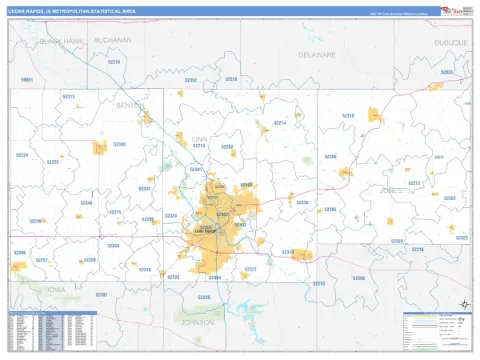Click ZIP code 52305 label
Viewport: 480px width, 360px height.
[x=330, y=209]
